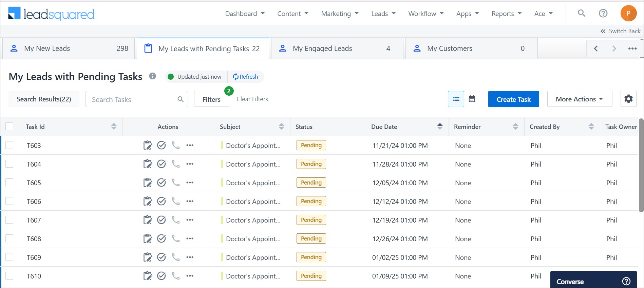Screen dimensions: 644x288
Task: Call lead for task T606 phone icon
Action: [x=175, y=201]
